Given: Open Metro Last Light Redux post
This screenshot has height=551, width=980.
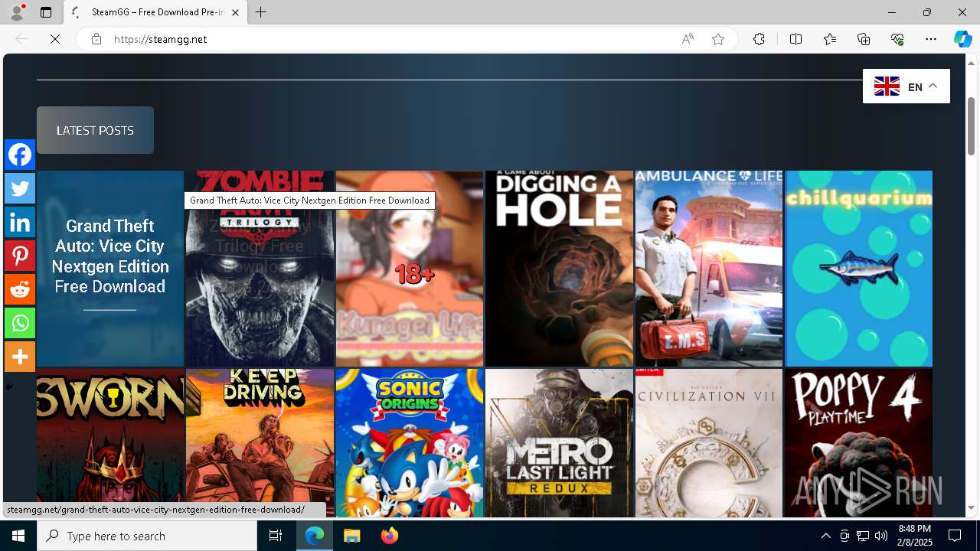Looking at the screenshot, I should pyautogui.click(x=559, y=443).
